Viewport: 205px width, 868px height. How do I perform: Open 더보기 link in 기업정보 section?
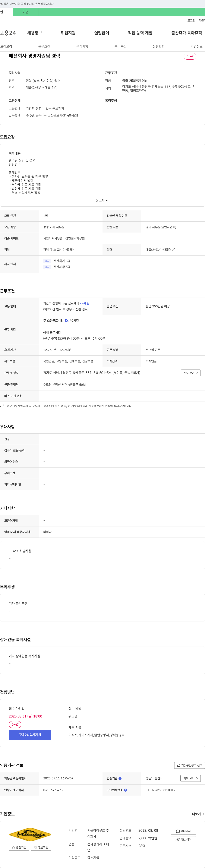point(198,814)
